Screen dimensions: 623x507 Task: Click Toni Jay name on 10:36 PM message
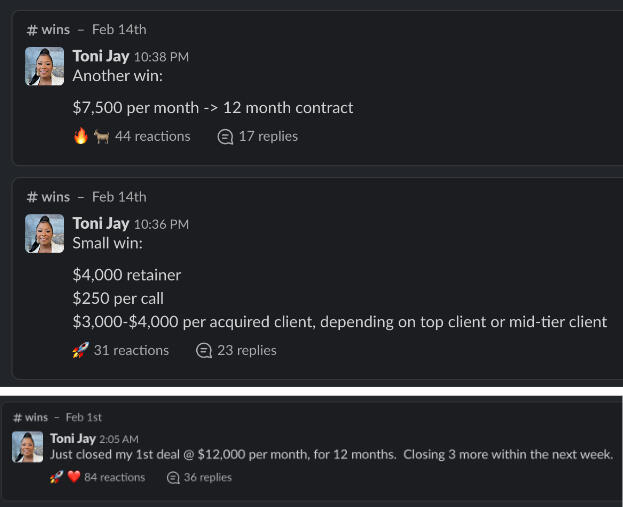coord(101,224)
